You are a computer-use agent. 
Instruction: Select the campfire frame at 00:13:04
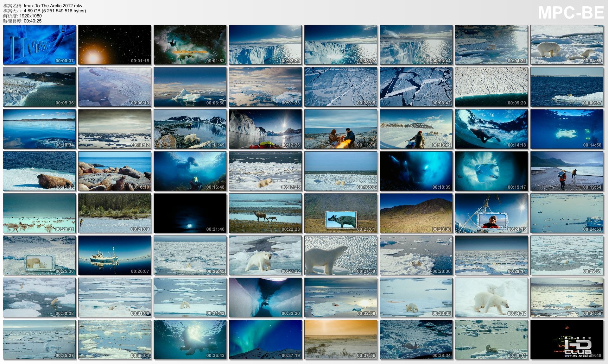341,129
